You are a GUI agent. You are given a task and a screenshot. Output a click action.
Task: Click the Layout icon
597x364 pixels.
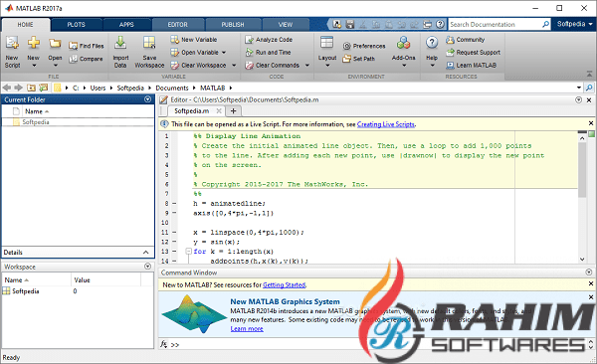click(x=326, y=42)
